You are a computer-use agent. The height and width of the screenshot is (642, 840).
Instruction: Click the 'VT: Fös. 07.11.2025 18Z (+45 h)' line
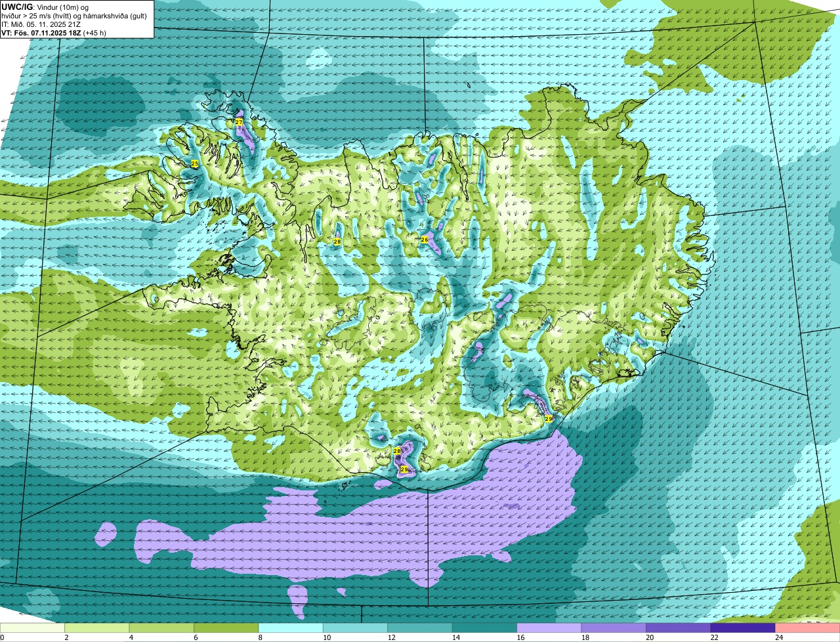tap(54, 33)
